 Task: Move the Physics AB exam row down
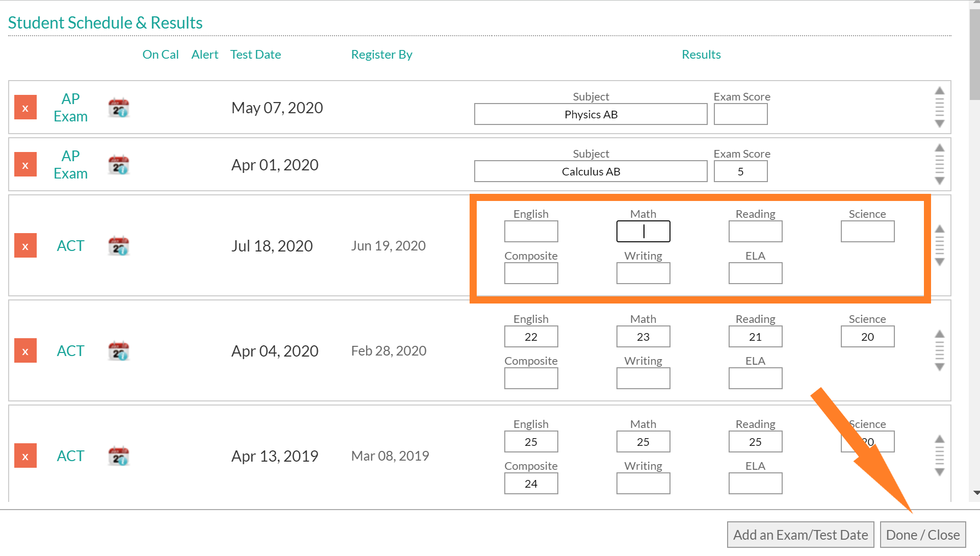click(940, 124)
